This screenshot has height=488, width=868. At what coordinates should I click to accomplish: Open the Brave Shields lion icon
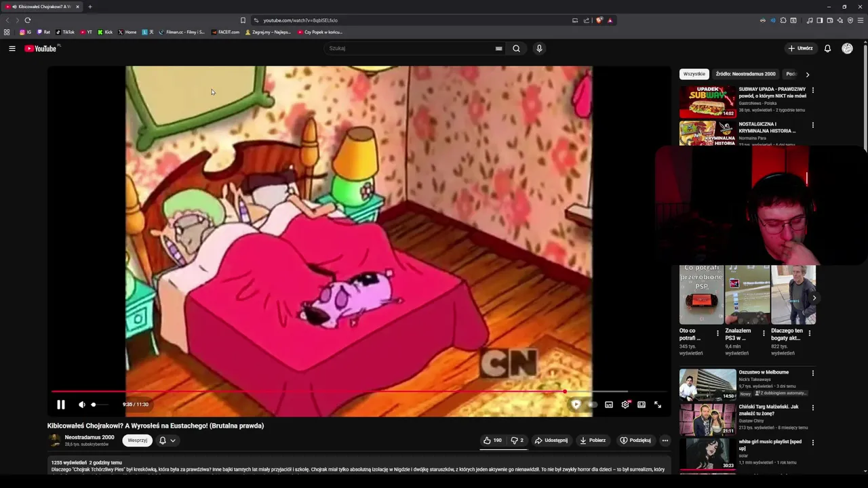[x=599, y=20]
